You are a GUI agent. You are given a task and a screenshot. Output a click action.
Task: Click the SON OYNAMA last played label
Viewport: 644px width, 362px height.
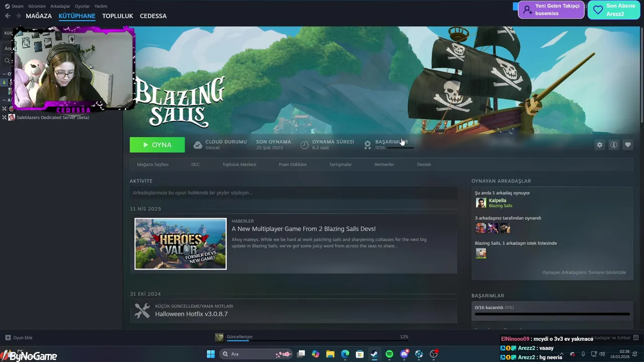[273, 142]
